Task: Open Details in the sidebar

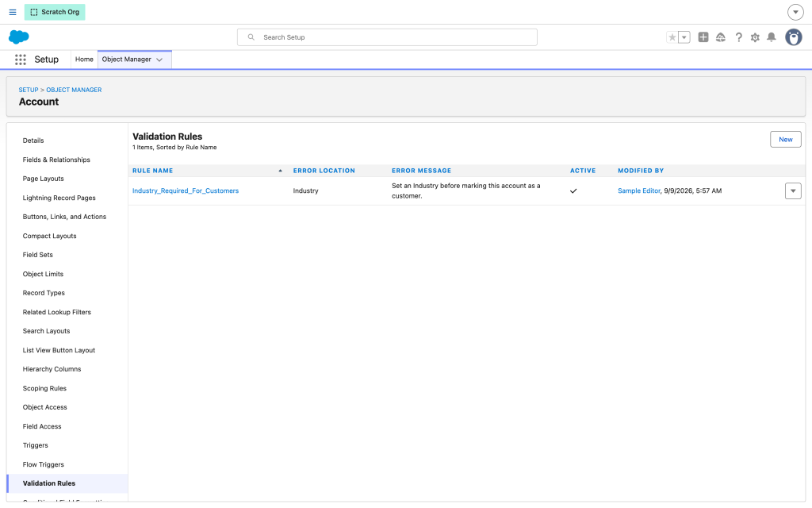Action: [33, 140]
